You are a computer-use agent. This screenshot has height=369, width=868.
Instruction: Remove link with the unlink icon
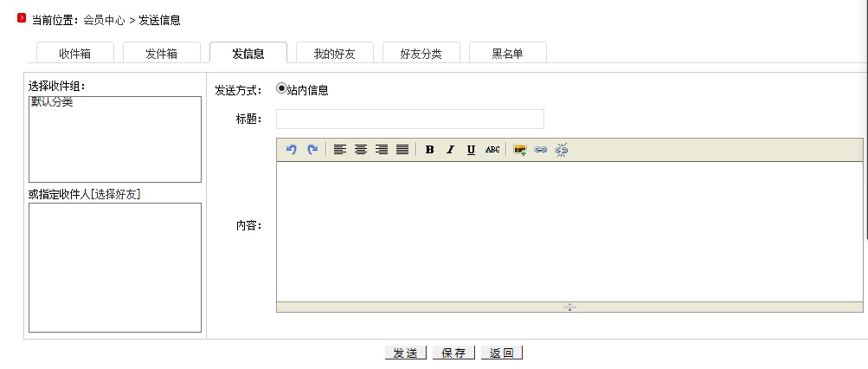562,150
